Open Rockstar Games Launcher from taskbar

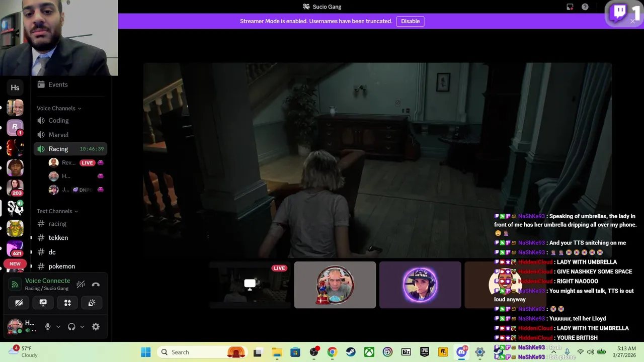coord(443,352)
